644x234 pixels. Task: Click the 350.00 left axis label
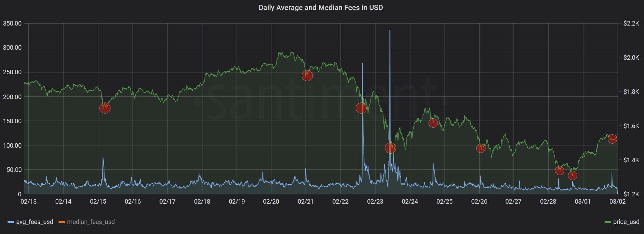(x=12, y=23)
